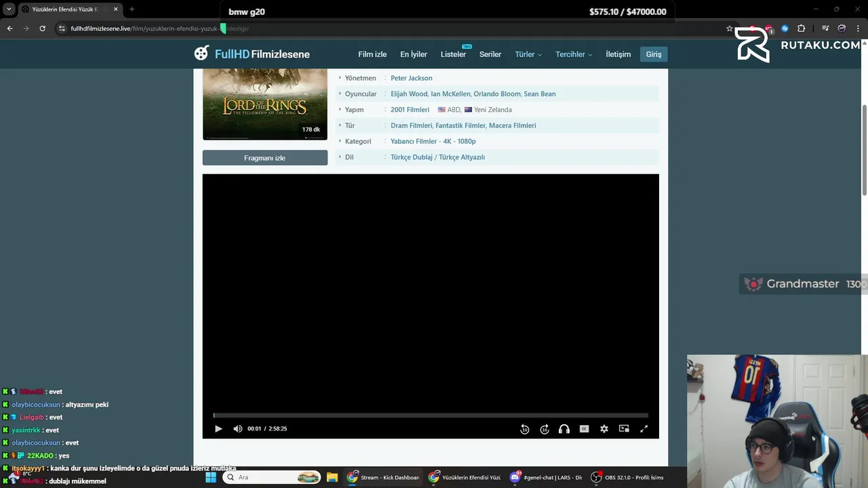Image resolution: width=868 pixels, height=488 pixels.
Task: Open director Peter Jackson link
Action: pyautogui.click(x=411, y=78)
